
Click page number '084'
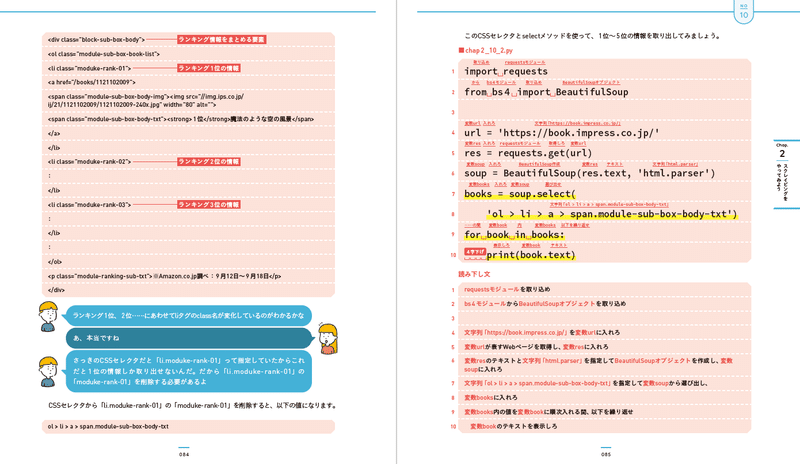(184, 454)
